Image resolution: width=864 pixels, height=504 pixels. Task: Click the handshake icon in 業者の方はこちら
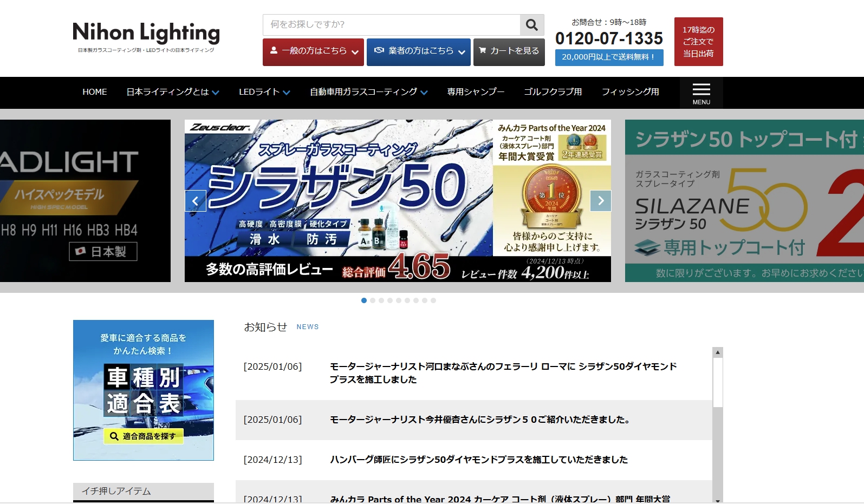379,50
